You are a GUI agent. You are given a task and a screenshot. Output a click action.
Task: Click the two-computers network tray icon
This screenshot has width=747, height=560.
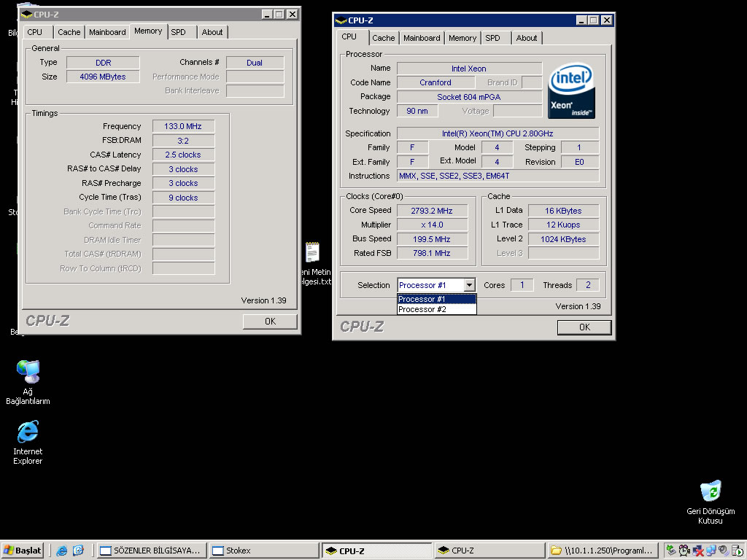[x=711, y=551]
